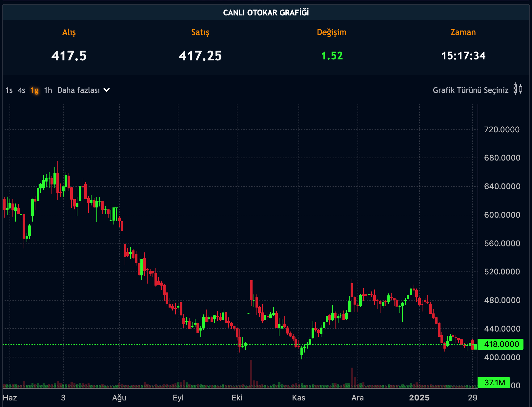
Task: Click the 480.0000 price axis label
Action: pyautogui.click(x=502, y=300)
